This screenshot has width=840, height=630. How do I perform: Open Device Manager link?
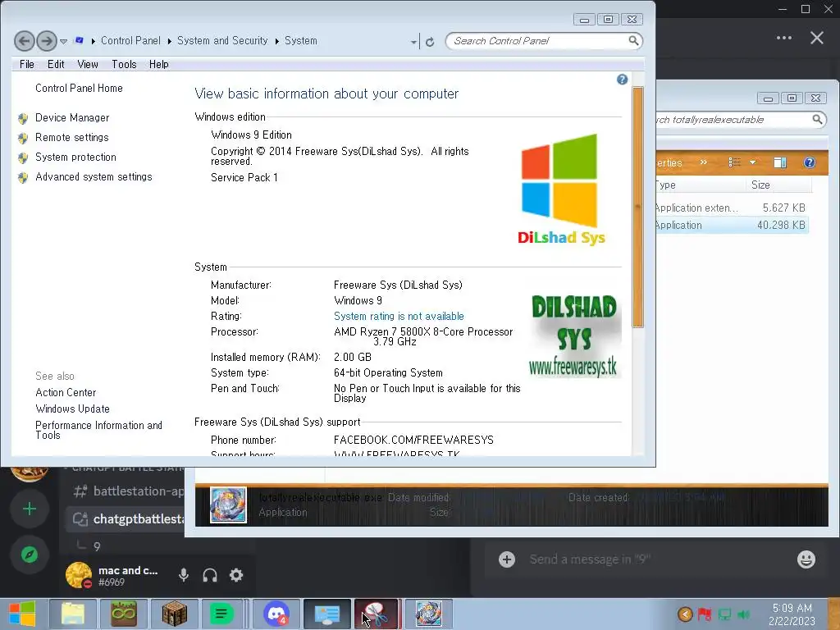72,117
